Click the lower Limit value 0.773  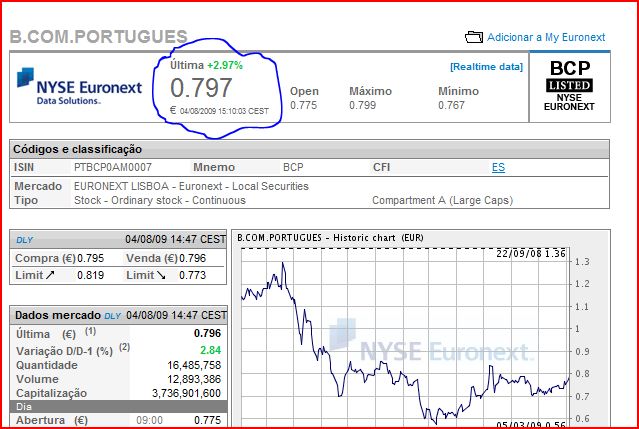tap(192, 275)
